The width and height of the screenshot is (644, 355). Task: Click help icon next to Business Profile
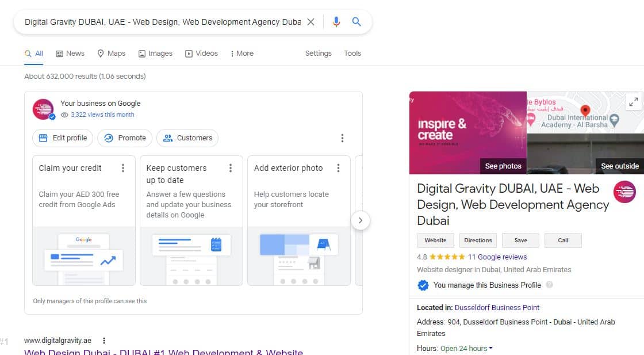[x=549, y=285]
